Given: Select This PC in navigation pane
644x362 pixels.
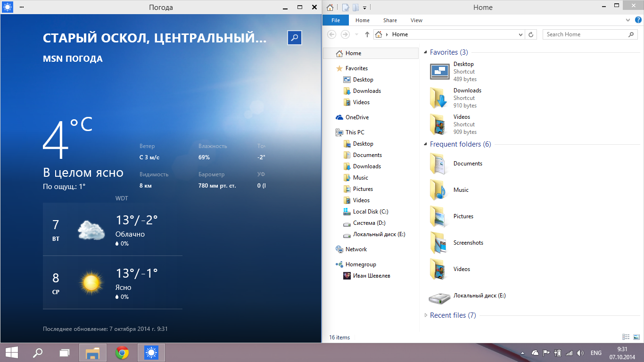Looking at the screenshot, I should (355, 132).
